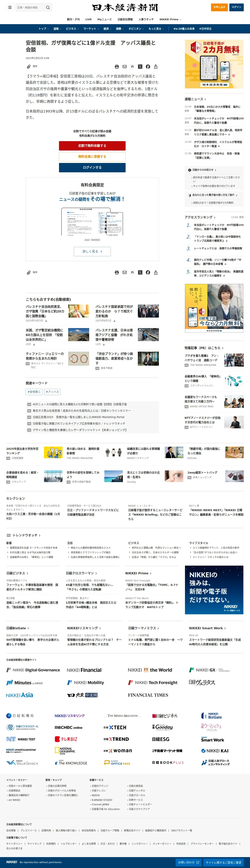Screen dimensions: 250x868
Task: Open the マーケット dropdown menu
Action: [91, 29]
